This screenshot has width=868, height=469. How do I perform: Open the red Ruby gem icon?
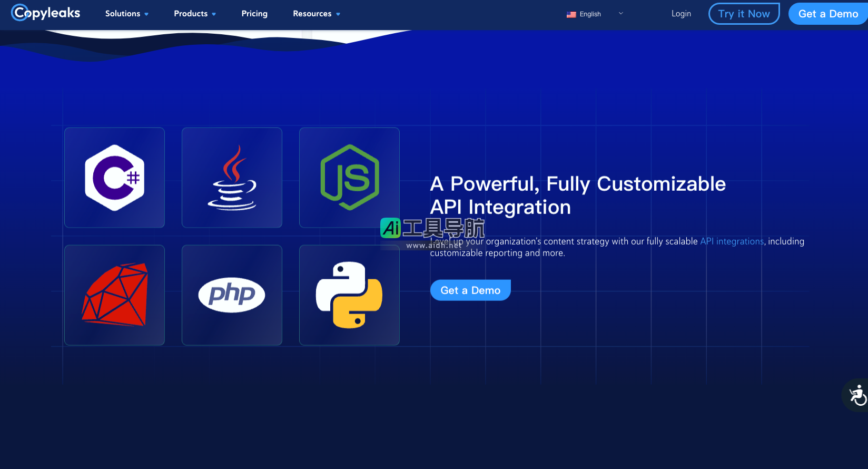click(114, 295)
